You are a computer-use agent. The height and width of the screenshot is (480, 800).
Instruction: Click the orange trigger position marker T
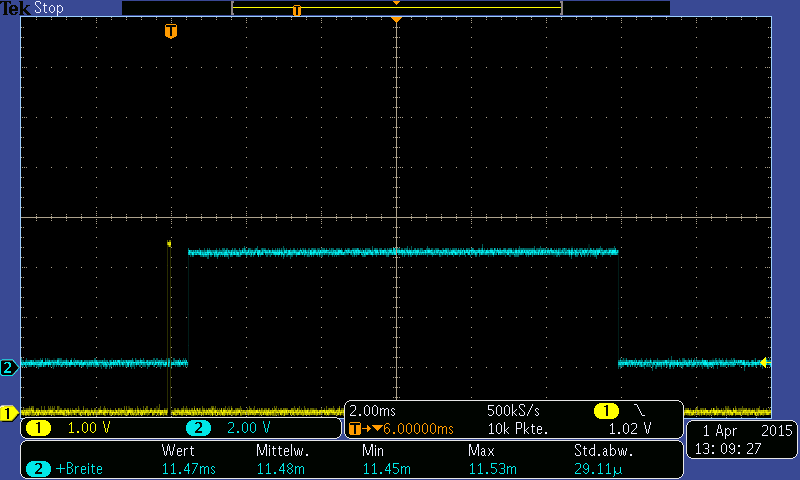click(171, 31)
